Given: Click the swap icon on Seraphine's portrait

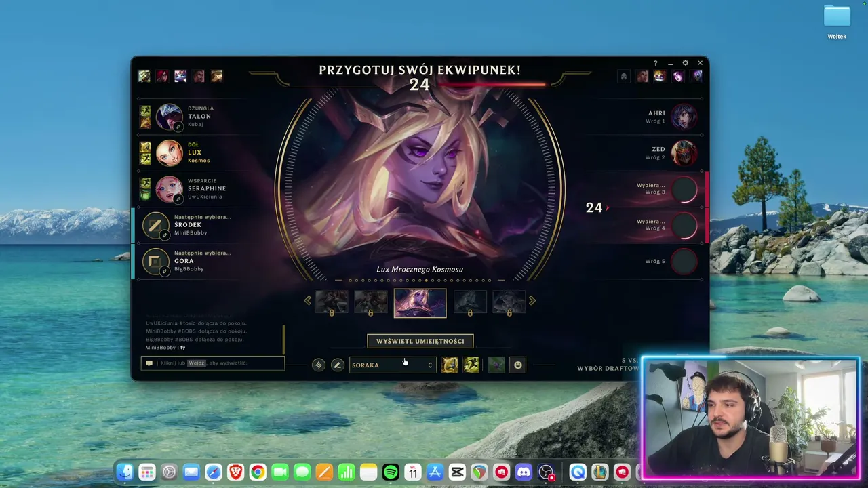Looking at the screenshot, I should click(178, 199).
